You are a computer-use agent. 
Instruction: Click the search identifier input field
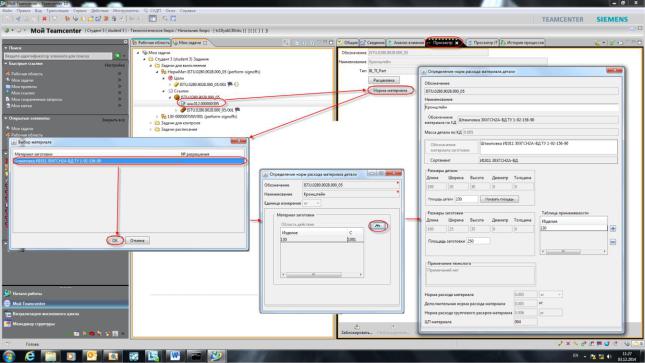(58, 56)
